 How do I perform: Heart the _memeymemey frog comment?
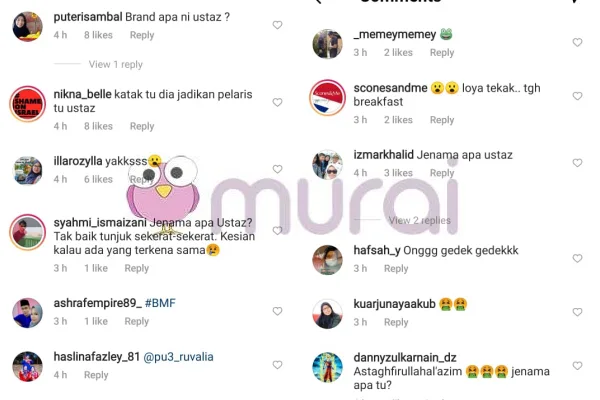tap(577, 42)
